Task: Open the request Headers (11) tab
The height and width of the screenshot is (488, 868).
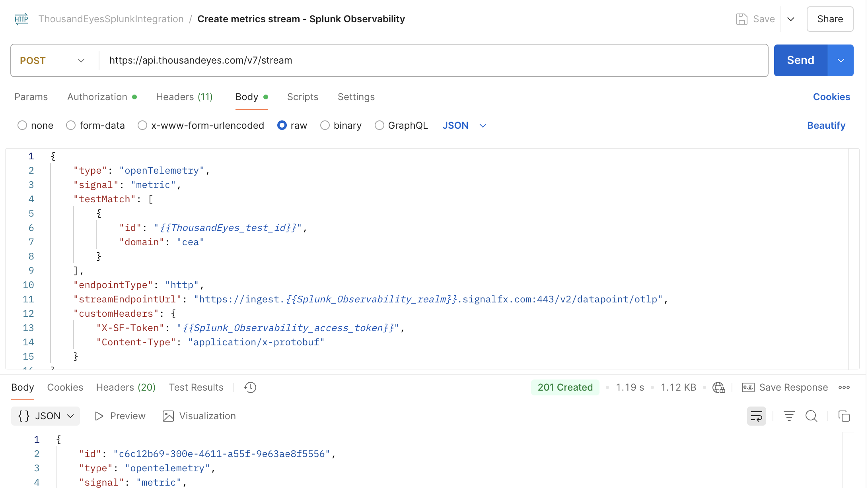Action: coord(184,97)
